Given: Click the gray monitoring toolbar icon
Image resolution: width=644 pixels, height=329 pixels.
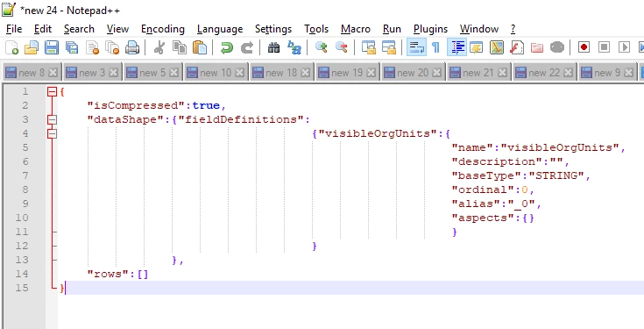Looking at the screenshot, I should [x=557, y=47].
